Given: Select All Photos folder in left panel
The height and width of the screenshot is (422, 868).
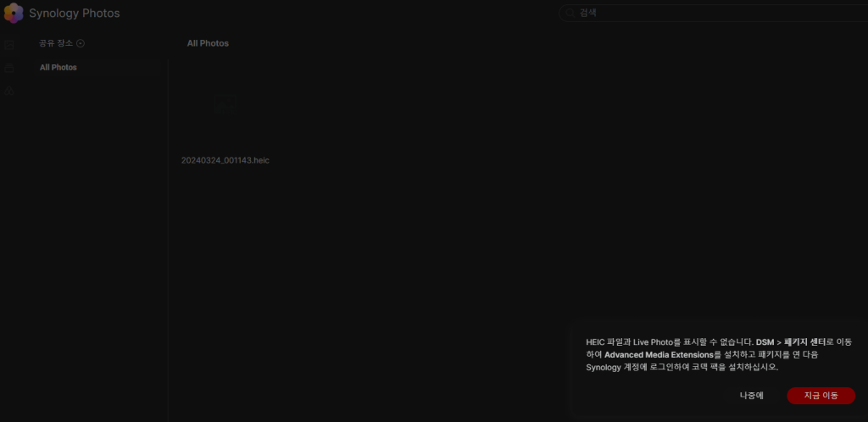Looking at the screenshot, I should [58, 67].
